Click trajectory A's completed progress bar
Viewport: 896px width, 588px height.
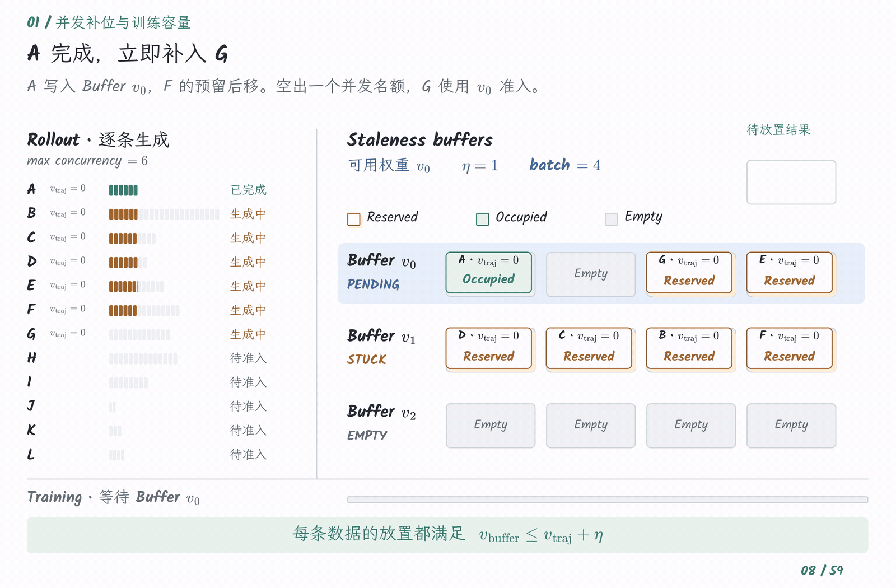point(123,190)
